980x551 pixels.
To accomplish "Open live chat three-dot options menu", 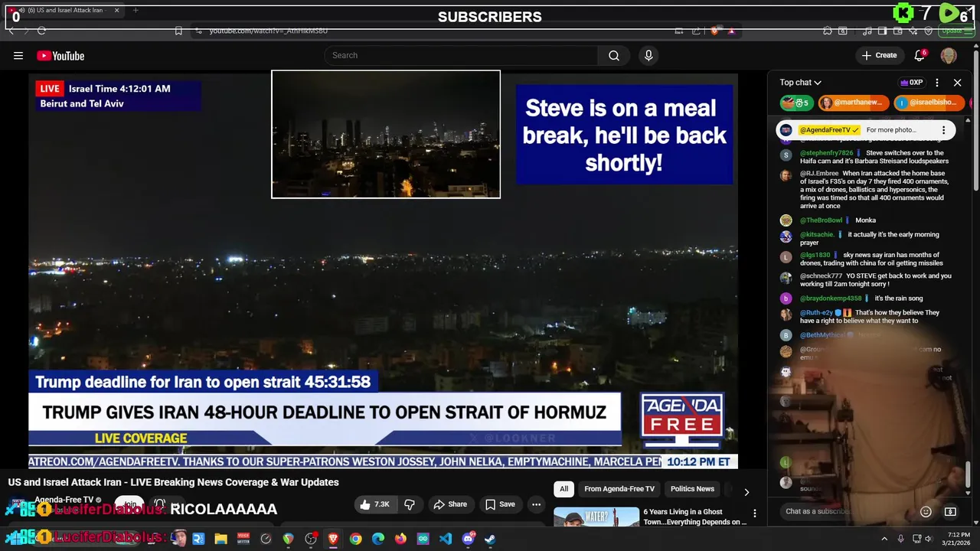I will click(x=937, y=83).
